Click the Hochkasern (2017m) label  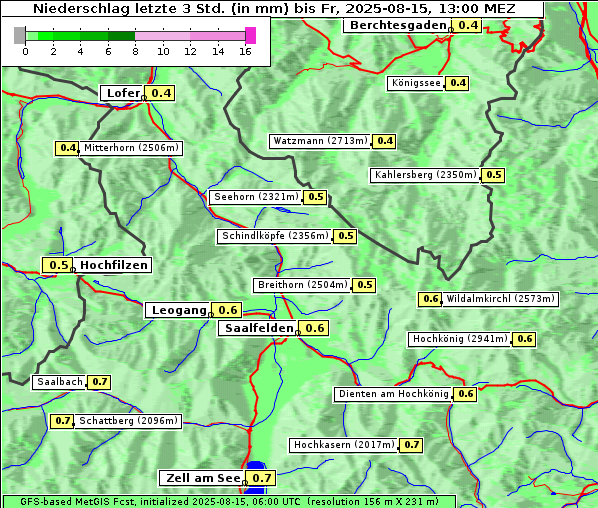click(344, 445)
